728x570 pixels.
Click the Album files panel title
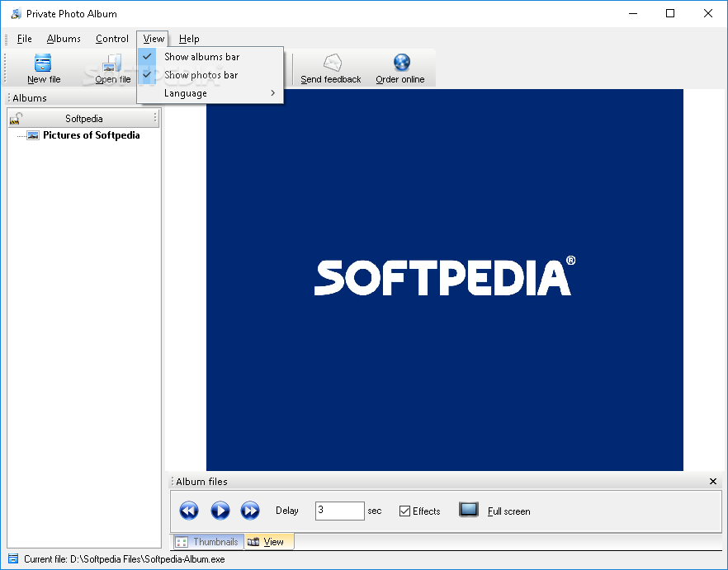201,482
